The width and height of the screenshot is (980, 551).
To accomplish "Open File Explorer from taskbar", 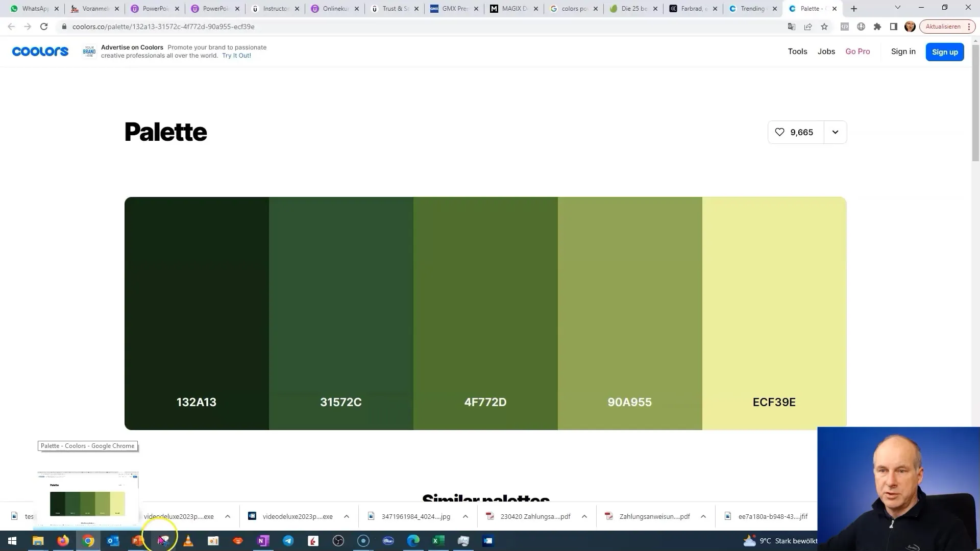I will click(x=38, y=541).
